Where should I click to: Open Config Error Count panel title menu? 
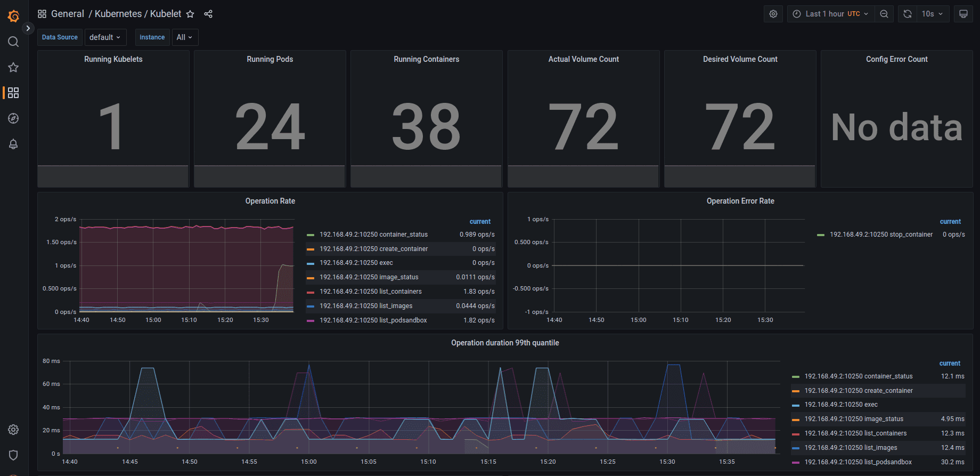897,59
